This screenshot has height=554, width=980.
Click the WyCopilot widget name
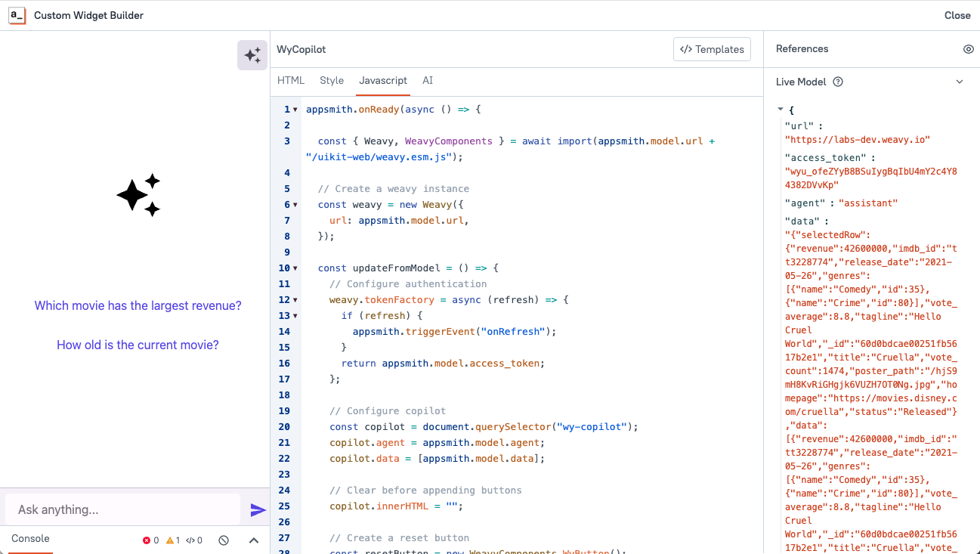[301, 49]
